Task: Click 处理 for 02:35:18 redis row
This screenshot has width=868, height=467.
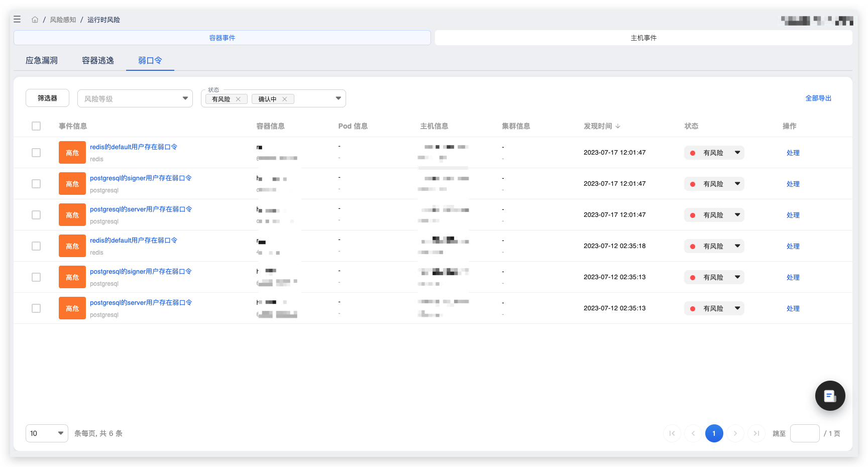Action: 793,246
